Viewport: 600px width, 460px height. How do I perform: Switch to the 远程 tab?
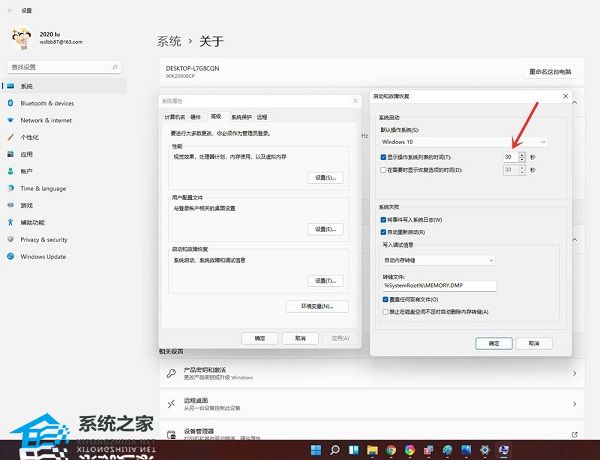[x=262, y=117]
